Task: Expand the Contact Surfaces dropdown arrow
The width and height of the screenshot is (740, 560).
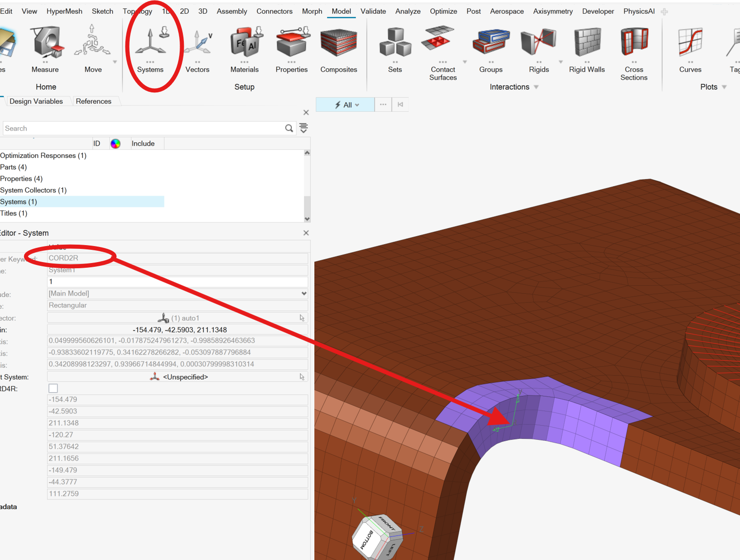Action: tap(465, 62)
